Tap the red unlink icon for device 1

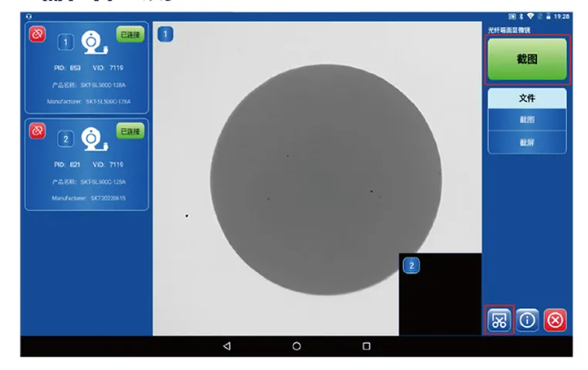tap(37, 34)
